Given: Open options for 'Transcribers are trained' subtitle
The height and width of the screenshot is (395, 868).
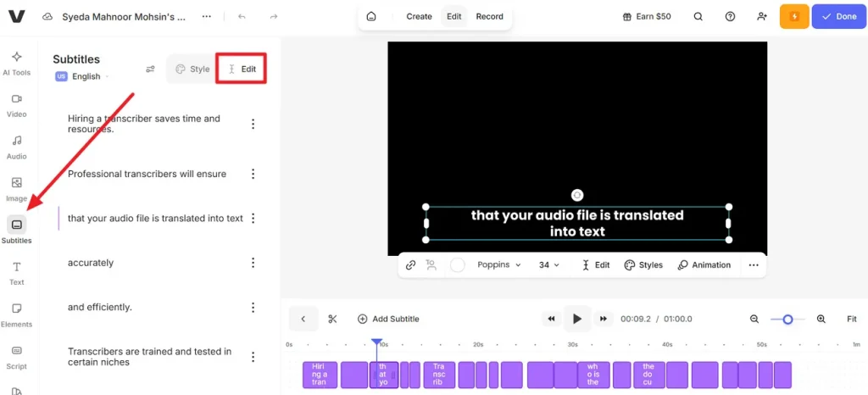Looking at the screenshot, I should [x=253, y=357].
